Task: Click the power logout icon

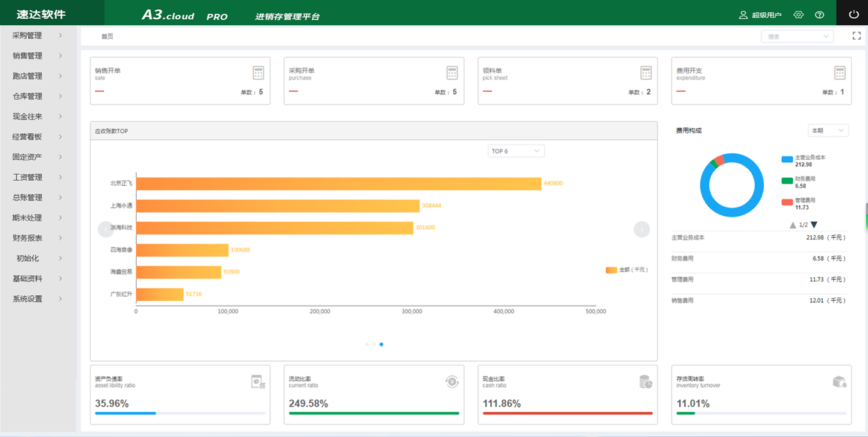Action: (x=853, y=14)
